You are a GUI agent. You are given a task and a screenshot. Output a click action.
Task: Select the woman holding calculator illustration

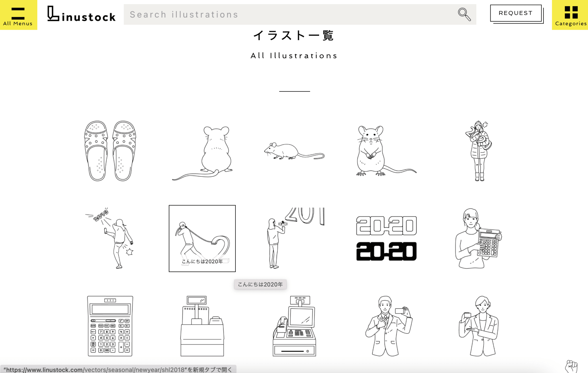478,239
